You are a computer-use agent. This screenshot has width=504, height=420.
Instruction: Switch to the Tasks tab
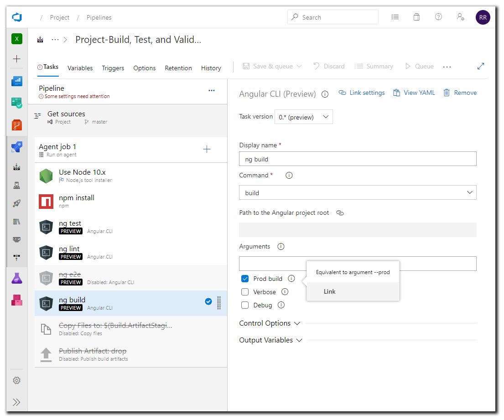pyautogui.click(x=48, y=67)
